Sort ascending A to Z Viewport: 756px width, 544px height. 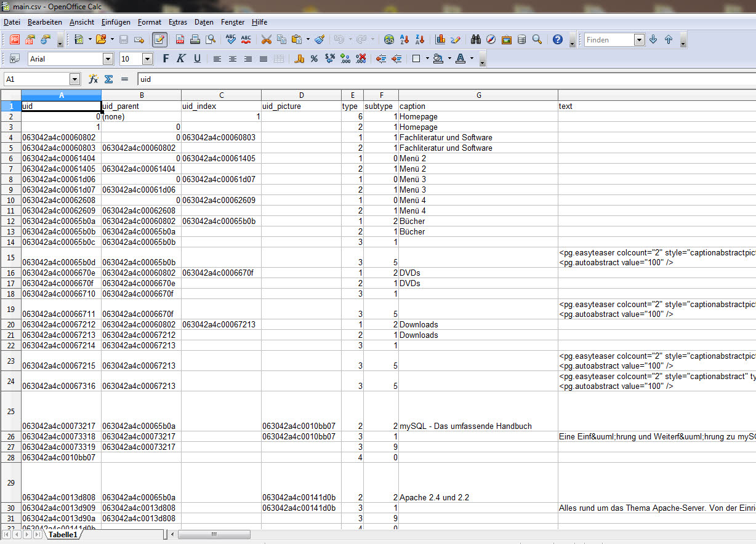click(x=404, y=39)
